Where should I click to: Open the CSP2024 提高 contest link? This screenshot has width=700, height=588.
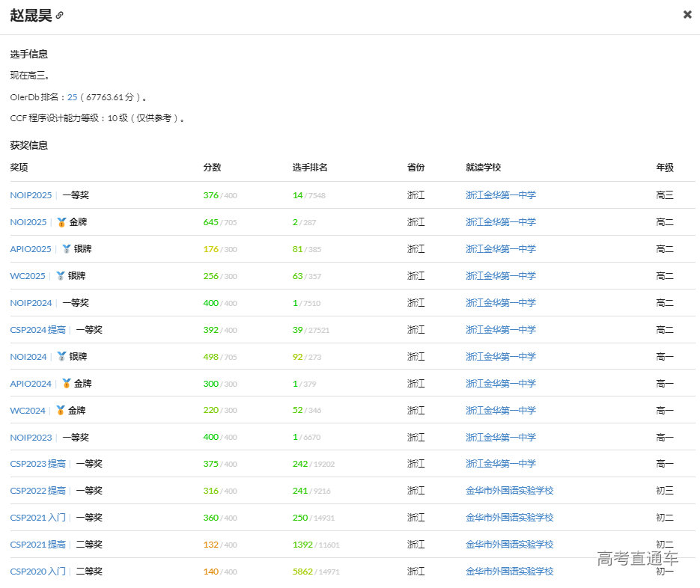click(x=37, y=330)
